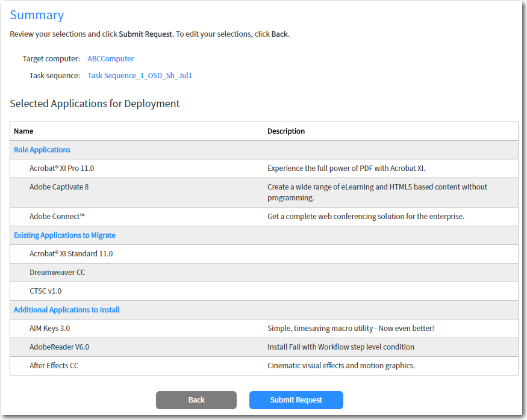
Task: Select the CTSC v1.0 row
Action: point(45,291)
